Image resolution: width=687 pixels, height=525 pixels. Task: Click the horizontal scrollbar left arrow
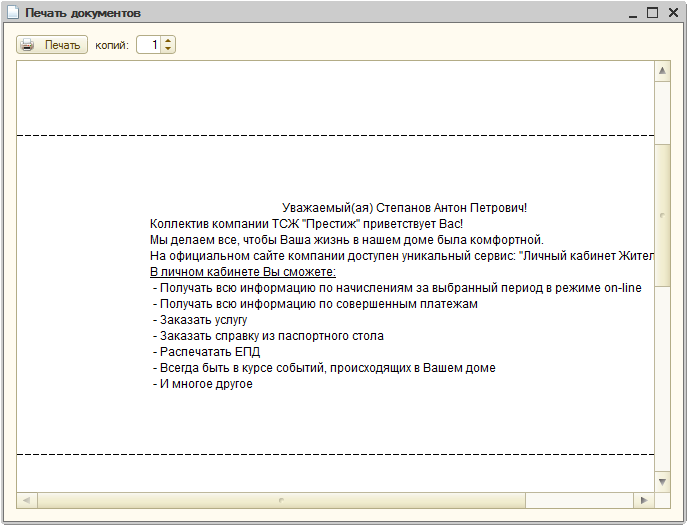(x=27, y=500)
